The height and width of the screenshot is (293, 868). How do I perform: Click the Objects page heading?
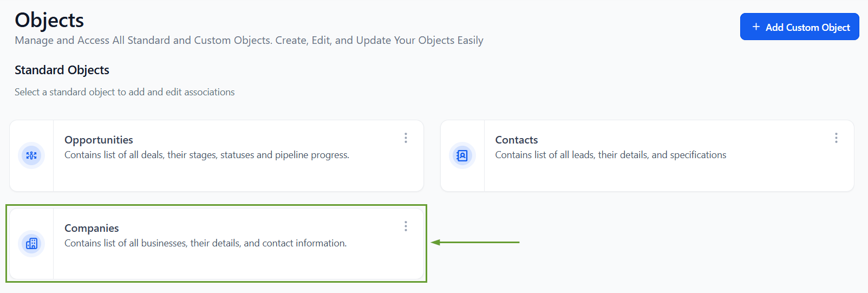[x=49, y=20]
